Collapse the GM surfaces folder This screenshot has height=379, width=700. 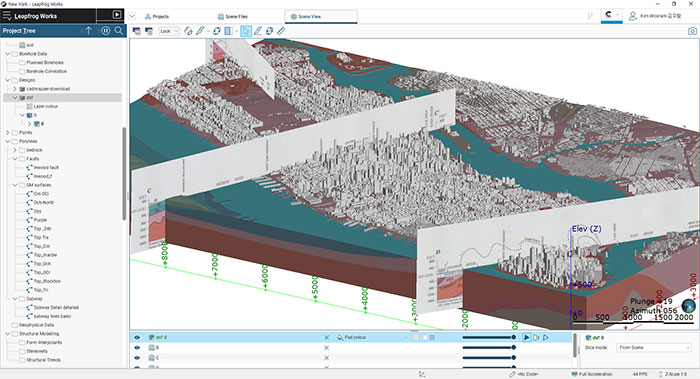pyautogui.click(x=15, y=185)
